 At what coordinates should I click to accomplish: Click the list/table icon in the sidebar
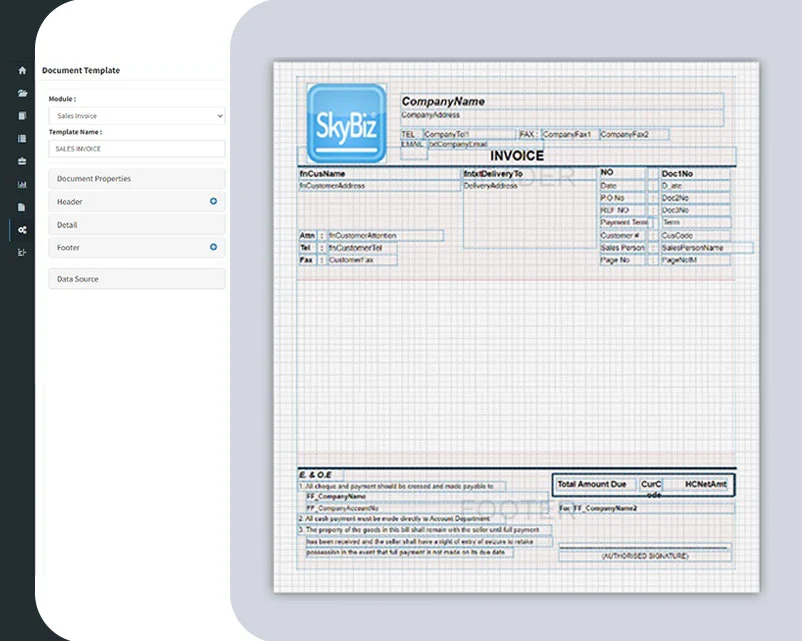pos(19,139)
